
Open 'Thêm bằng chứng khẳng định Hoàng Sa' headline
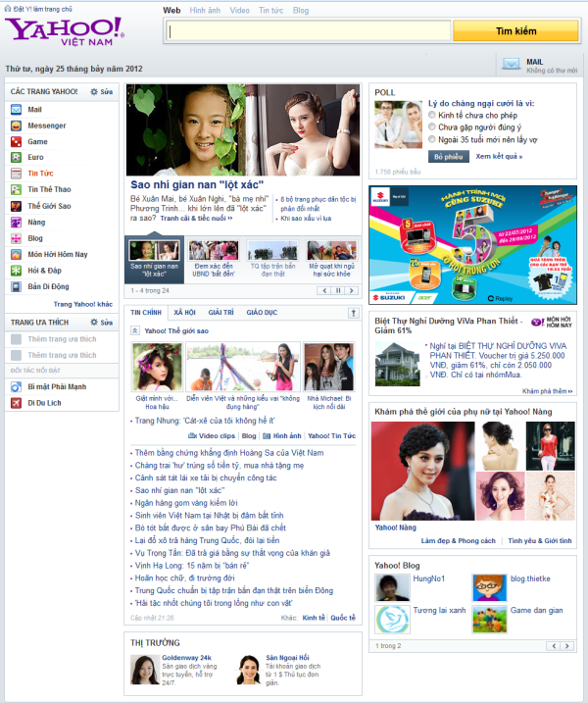(x=229, y=453)
